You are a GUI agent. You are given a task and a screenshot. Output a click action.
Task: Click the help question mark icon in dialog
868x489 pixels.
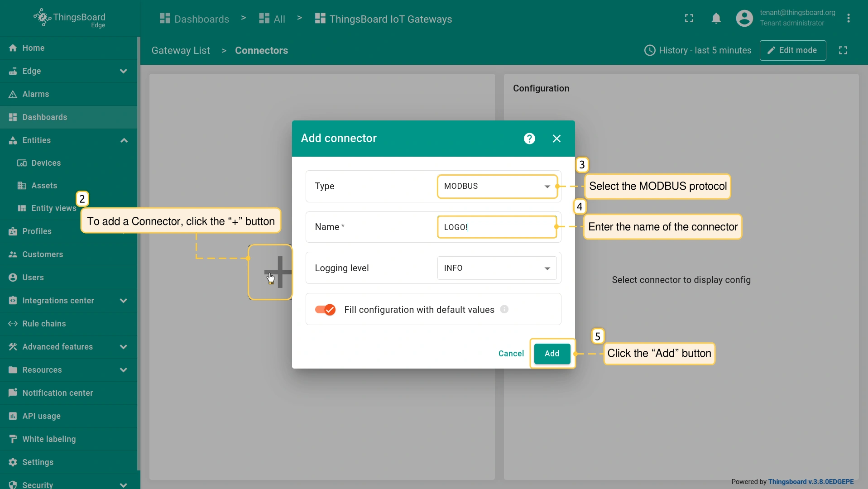[x=529, y=139]
